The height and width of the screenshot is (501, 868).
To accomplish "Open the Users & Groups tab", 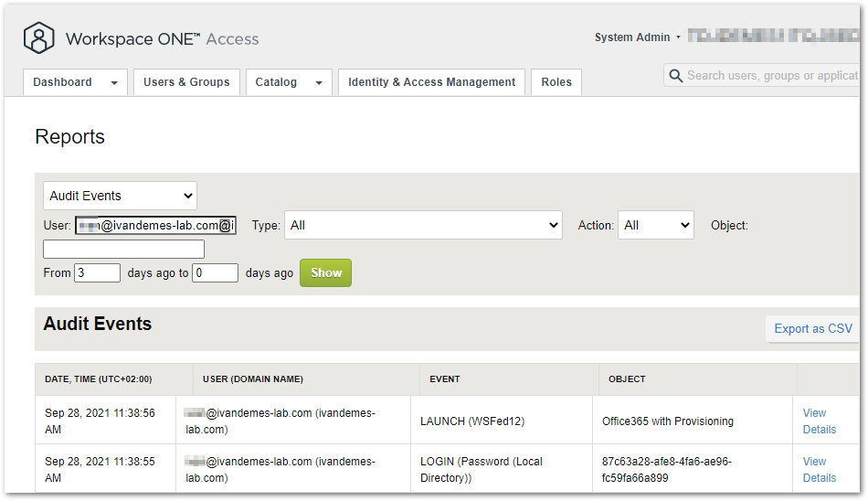I will coord(186,82).
